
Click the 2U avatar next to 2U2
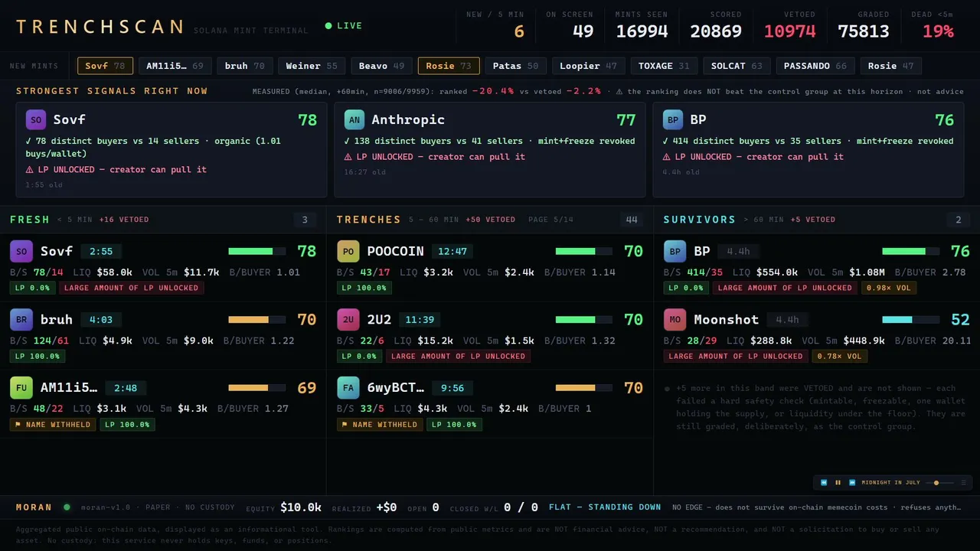[348, 319]
